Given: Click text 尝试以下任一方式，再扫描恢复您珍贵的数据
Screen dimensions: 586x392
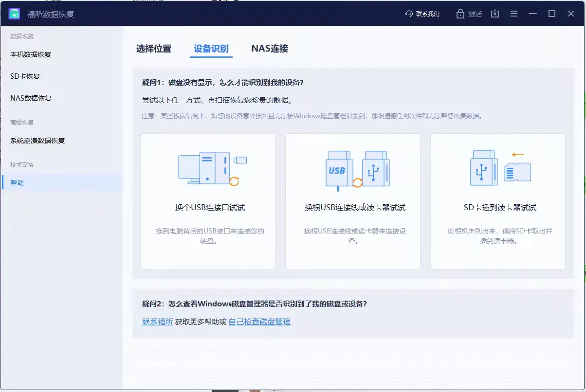Looking at the screenshot, I should click(x=217, y=100).
